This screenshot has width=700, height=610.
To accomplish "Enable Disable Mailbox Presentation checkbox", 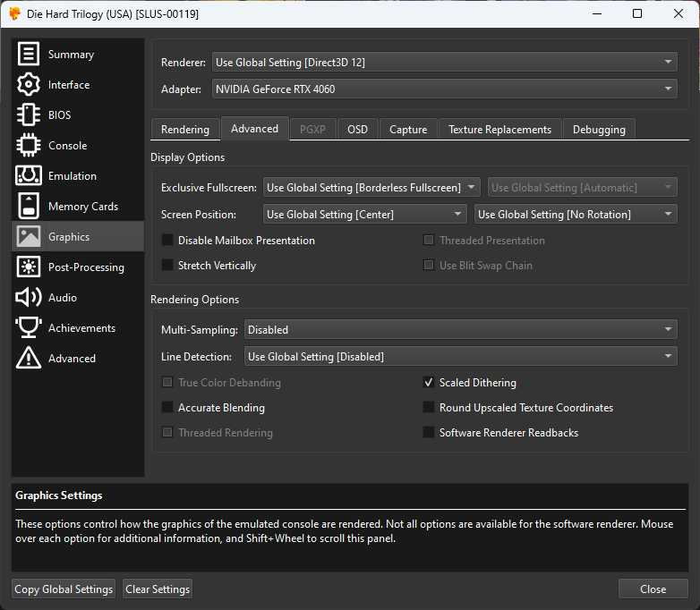I will (167, 240).
